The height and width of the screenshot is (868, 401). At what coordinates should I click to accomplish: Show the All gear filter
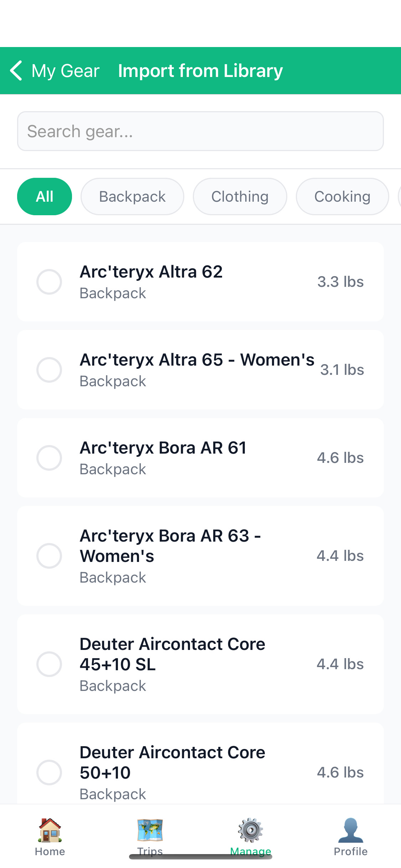click(x=45, y=197)
